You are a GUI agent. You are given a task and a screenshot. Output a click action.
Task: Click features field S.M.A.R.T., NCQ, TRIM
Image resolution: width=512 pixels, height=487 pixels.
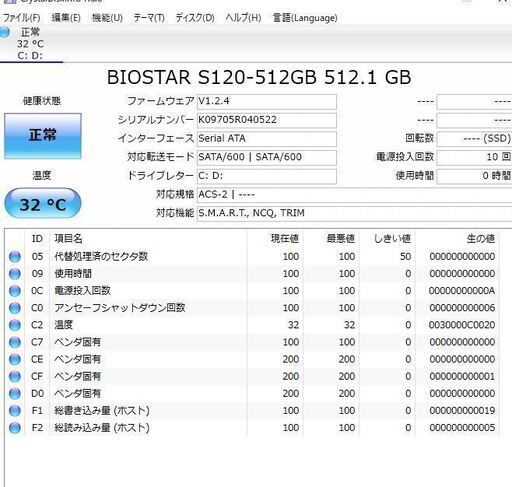(354, 213)
